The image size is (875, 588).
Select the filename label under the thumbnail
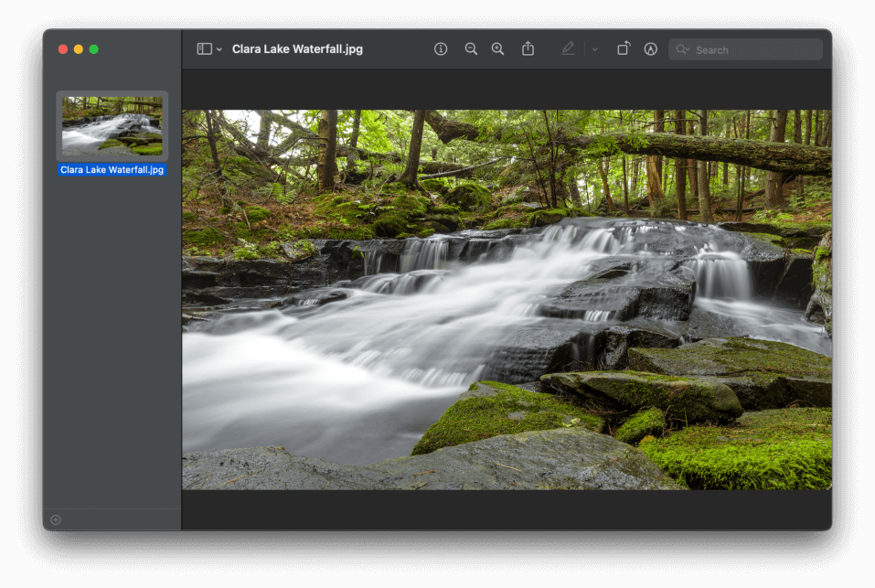tap(112, 169)
